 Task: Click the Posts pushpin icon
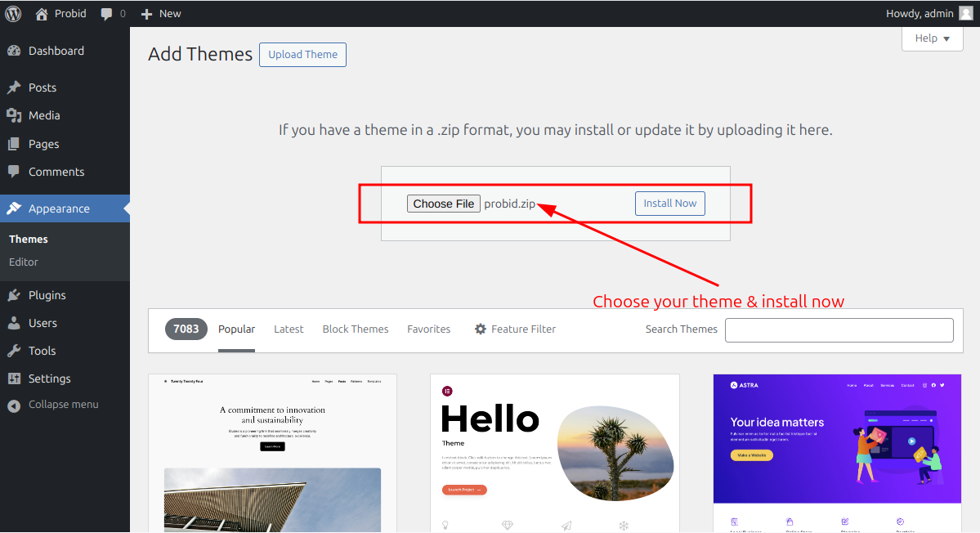14,87
